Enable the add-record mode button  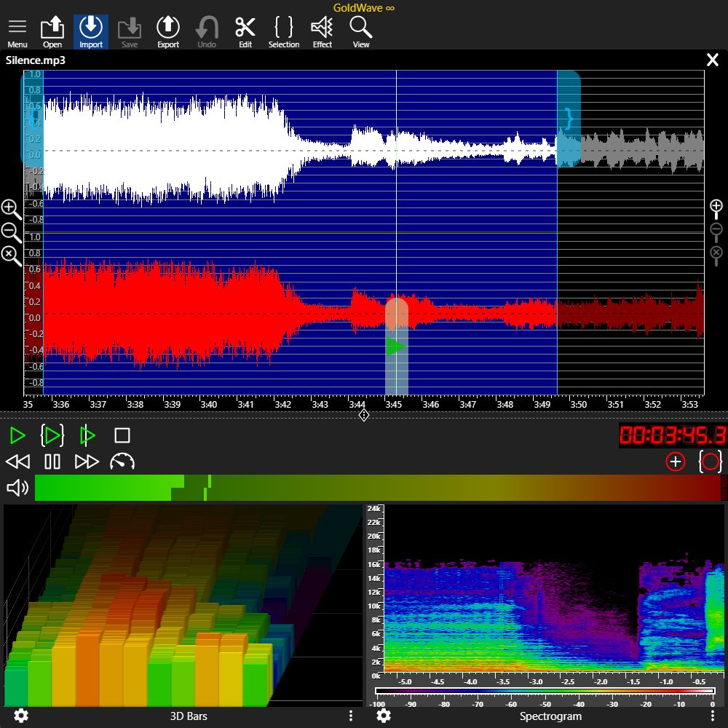(x=676, y=461)
